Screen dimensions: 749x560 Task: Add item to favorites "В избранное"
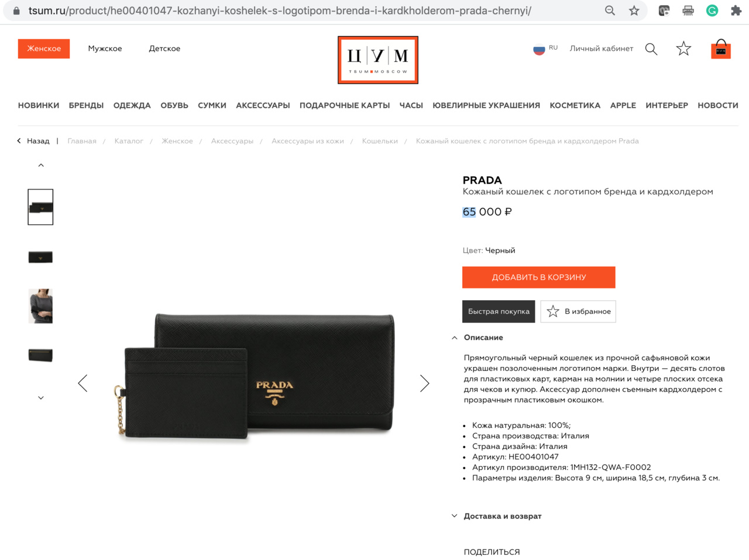pos(578,311)
